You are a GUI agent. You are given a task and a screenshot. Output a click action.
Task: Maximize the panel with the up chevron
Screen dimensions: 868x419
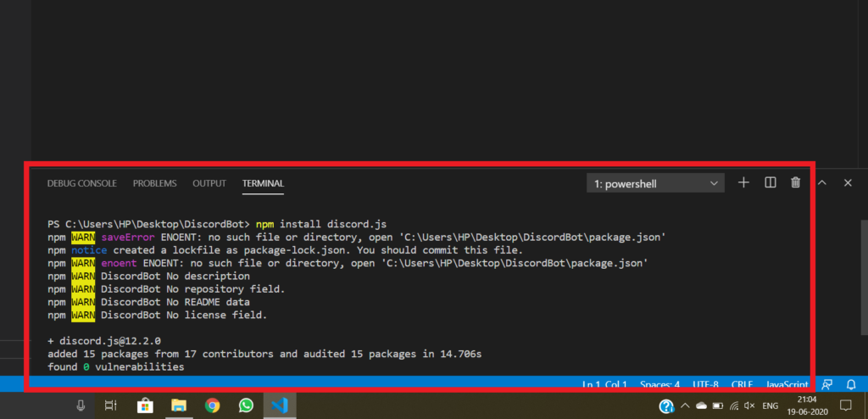pos(822,183)
